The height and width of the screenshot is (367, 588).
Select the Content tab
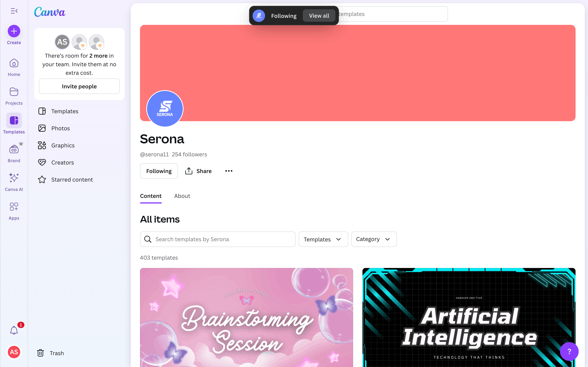click(151, 196)
